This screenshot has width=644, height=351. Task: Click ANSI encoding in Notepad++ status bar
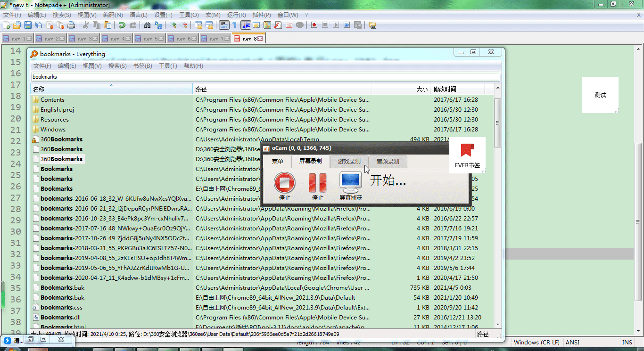(572, 343)
